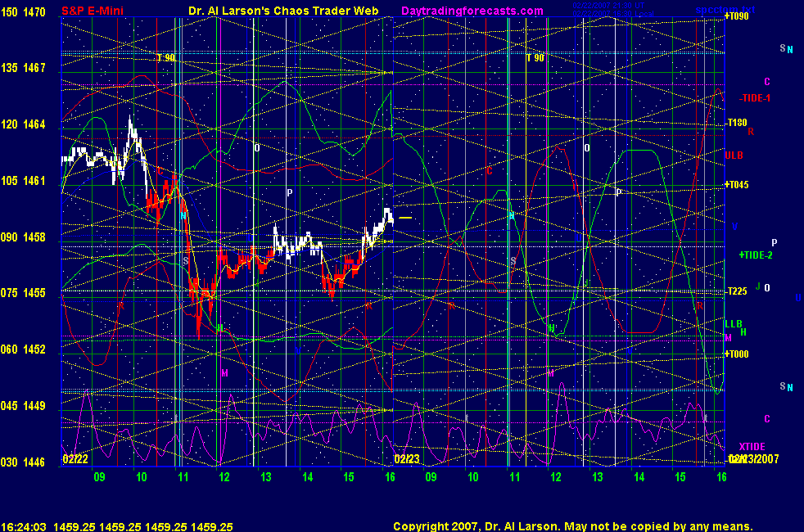Click the "+T045" level label
The width and height of the screenshot is (804, 532).
click(x=737, y=185)
